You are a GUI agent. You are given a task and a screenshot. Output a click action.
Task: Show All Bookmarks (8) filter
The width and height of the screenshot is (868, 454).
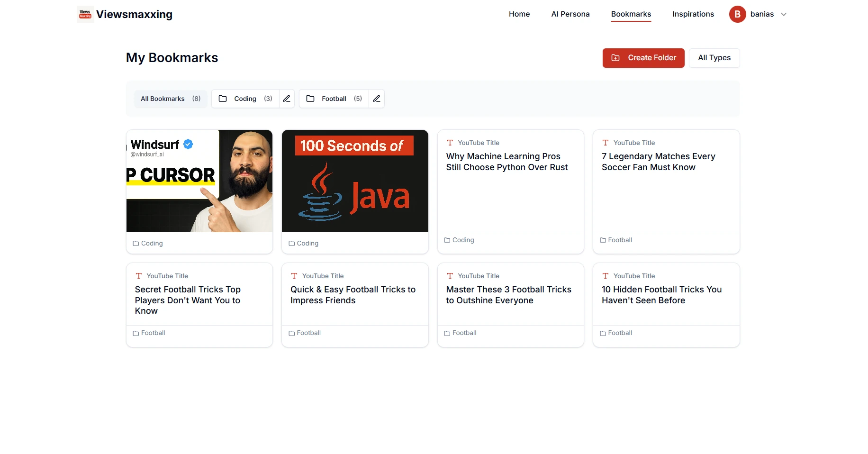click(171, 99)
